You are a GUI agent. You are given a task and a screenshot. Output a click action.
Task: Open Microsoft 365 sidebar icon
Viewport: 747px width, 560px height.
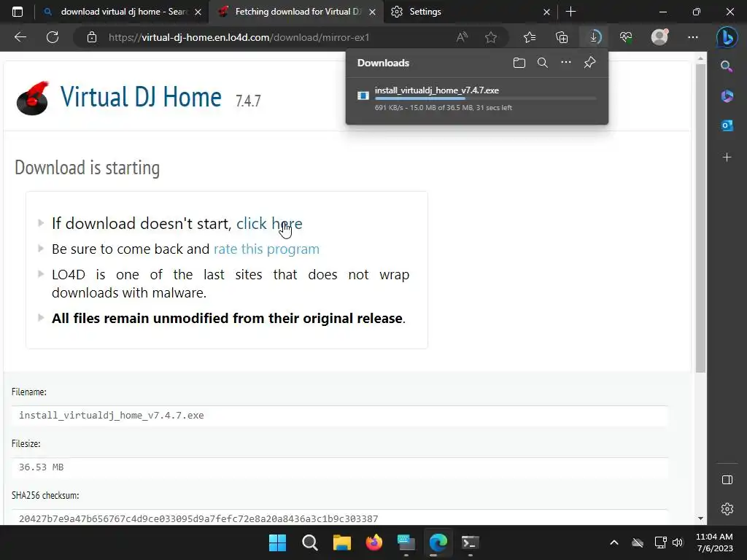point(727,96)
